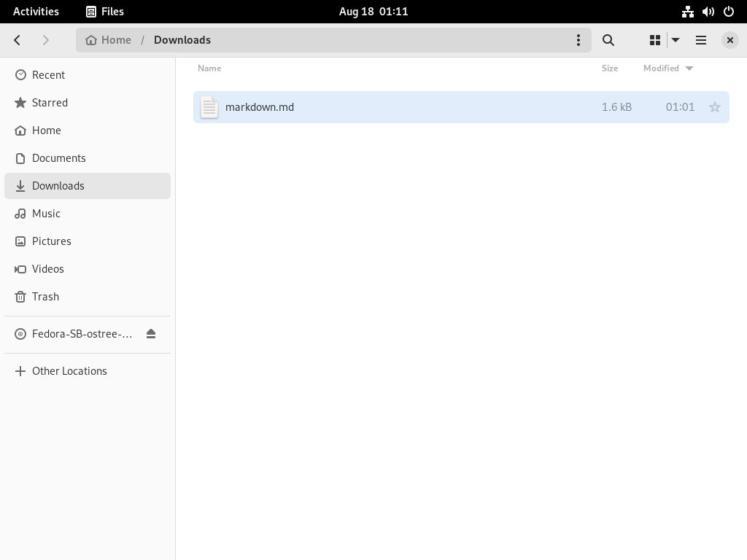The image size is (747, 560).
Task: Click Home in the path bar
Action: click(x=108, y=40)
